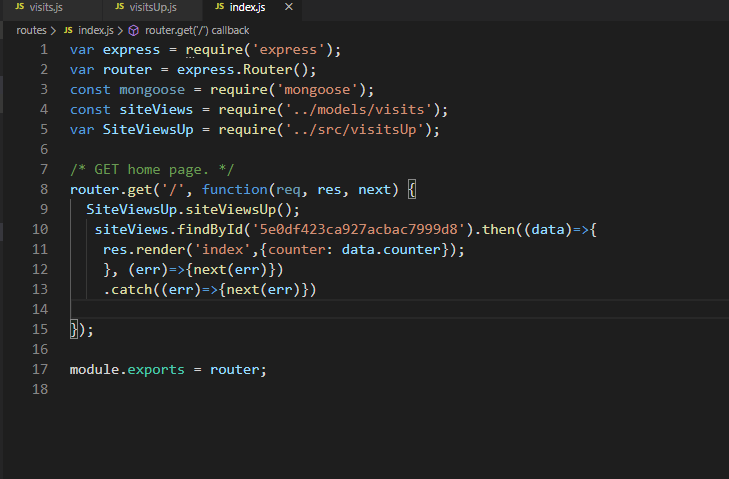Click .then on line 10
This screenshot has width=729, height=479.
(494, 230)
